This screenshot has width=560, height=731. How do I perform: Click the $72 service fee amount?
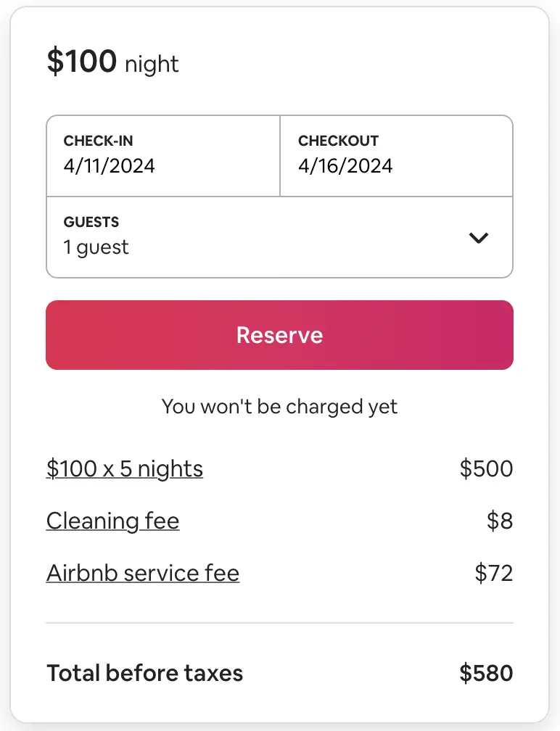pyautogui.click(x=493, y=573)
